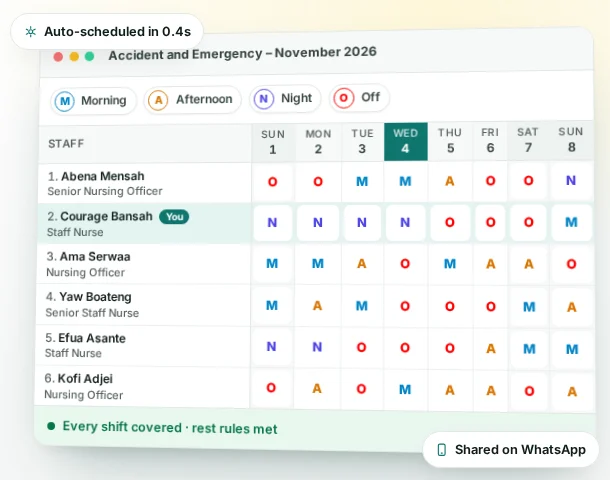Click Courage Bansah's Thursday 5 off cell
Screen dimensions: 610x480
tap(450, 222)
